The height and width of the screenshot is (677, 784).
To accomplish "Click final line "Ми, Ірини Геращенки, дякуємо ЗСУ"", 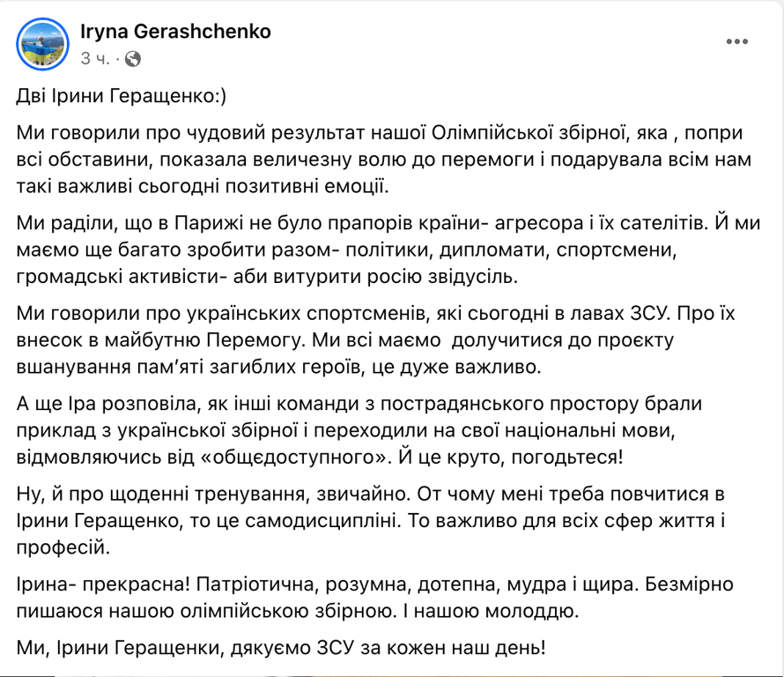I will point(282,649).
